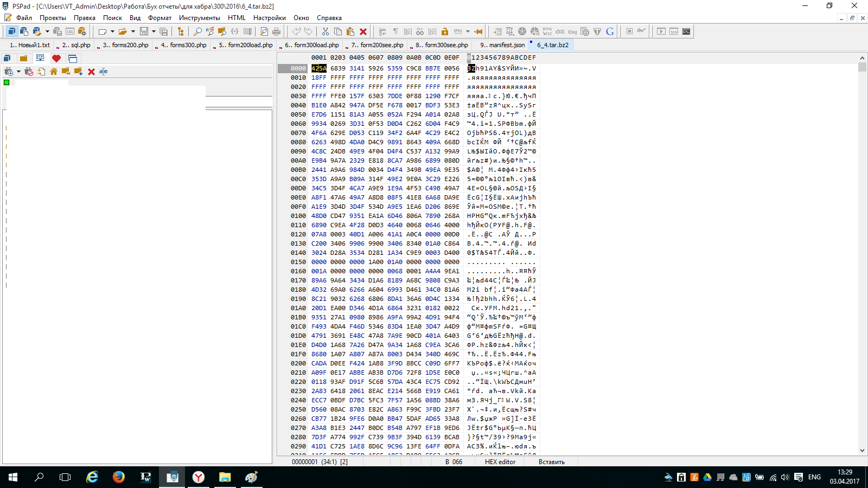
Task: Open the Windows Start button
Action: [13, 477]
